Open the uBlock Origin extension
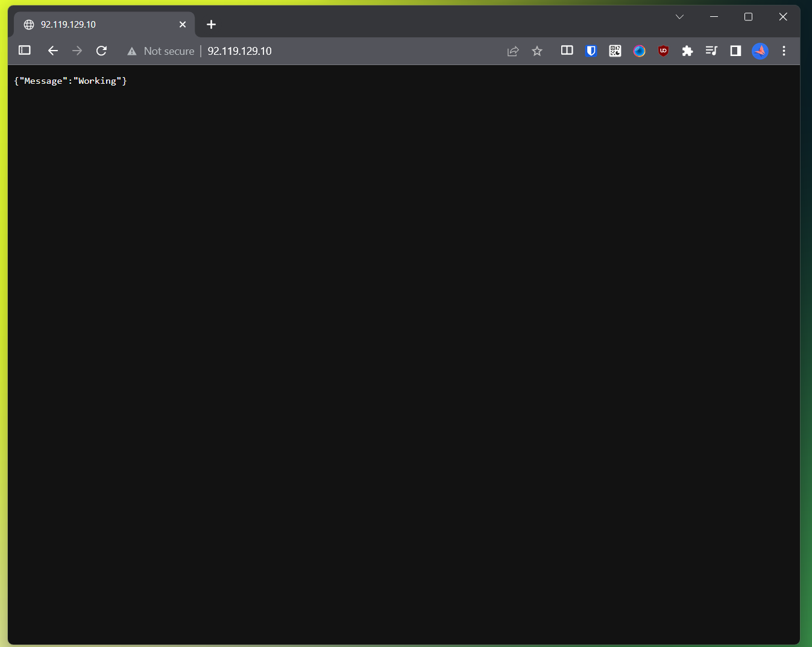The height and width of the screenshot is (647, 812). pos(663,51)
